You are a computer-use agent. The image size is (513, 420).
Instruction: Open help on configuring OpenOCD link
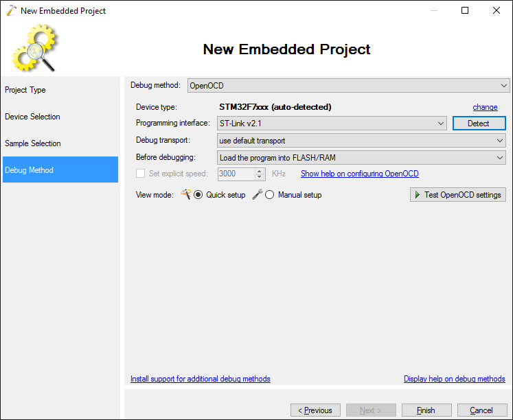pyautogui.click(x=360, y=174)
